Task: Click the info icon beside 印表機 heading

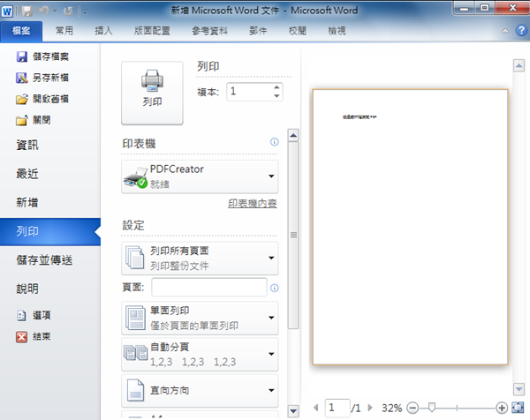Action: point(275,142)
